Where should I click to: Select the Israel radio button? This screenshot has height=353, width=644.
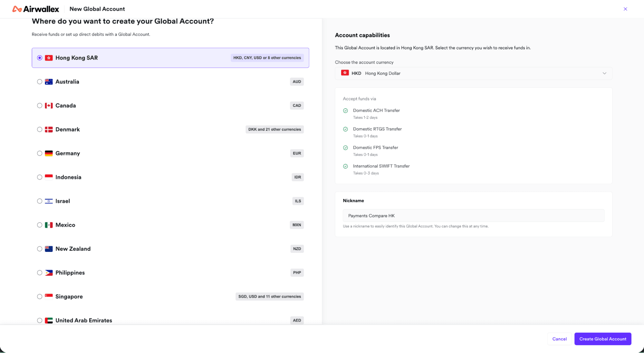(x=40, y=201)
